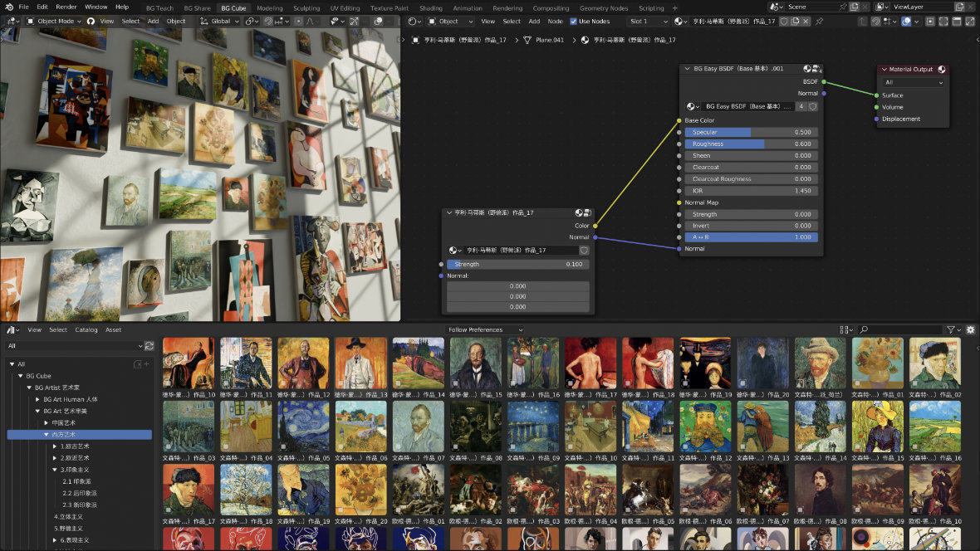Go to parent node tree arrow icon
The height and width of the screenshot is (551, 980).
click(863, 22)
